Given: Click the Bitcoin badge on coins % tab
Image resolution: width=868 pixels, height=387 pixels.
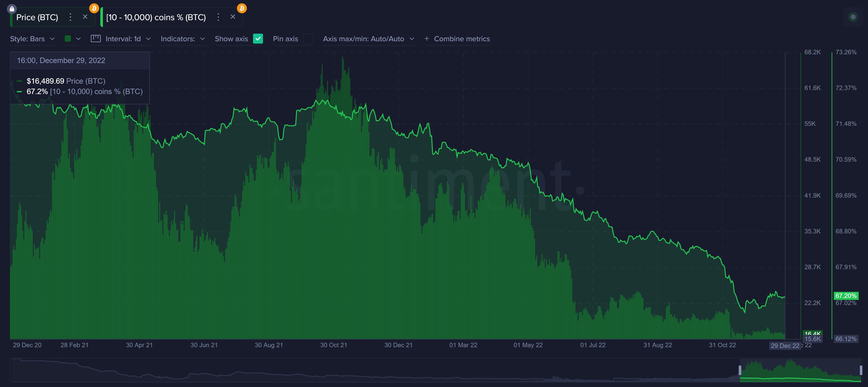Looking at the screenshot, I should coord(242,8).
